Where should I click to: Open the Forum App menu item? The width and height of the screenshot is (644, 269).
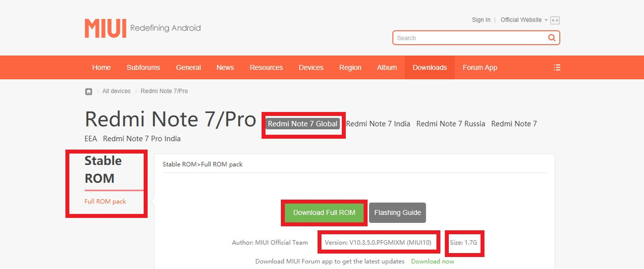point(480,67)
